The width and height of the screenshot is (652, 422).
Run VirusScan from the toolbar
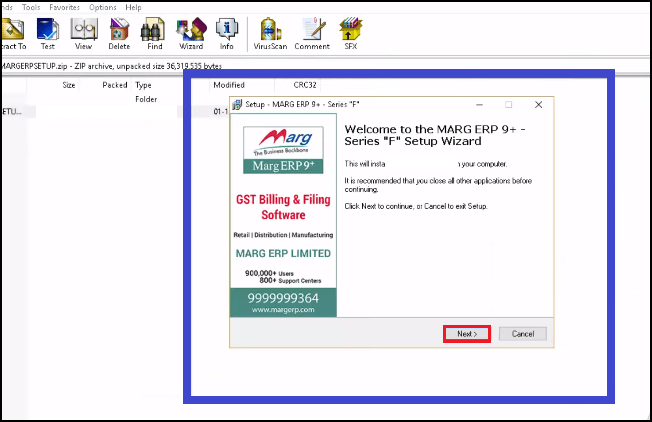(x=270, y=34)
